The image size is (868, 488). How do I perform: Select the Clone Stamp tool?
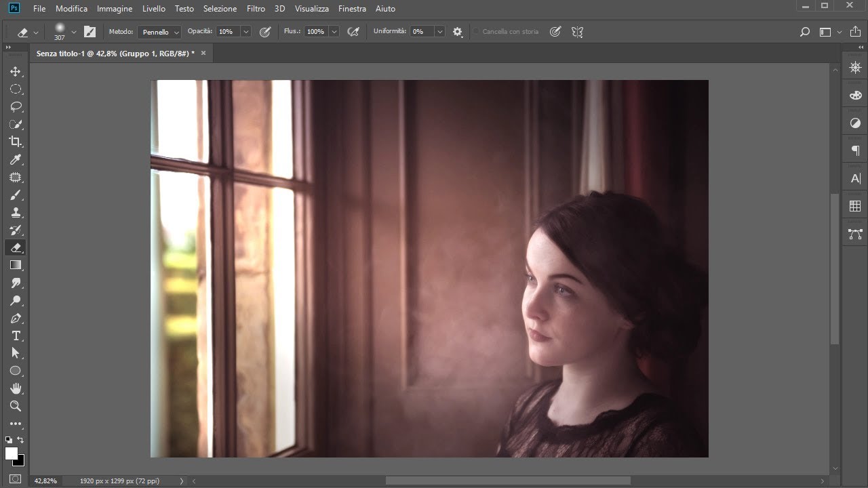16,213
